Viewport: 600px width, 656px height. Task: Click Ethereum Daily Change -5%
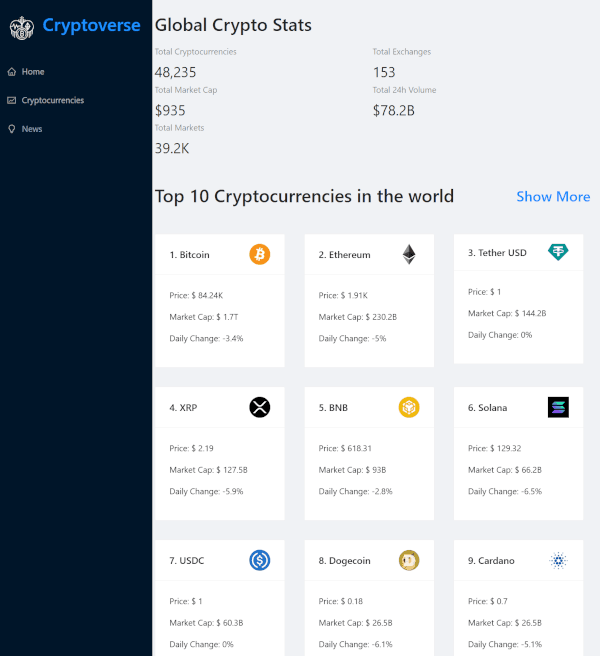(352, 338)
